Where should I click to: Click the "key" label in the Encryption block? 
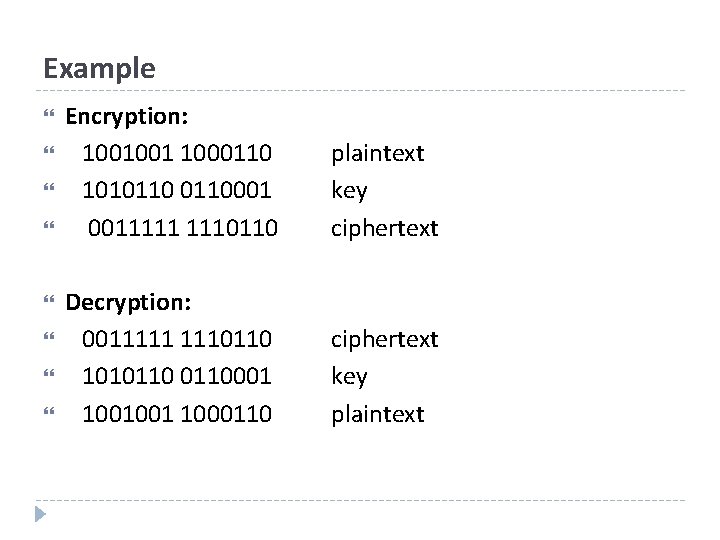349,191
